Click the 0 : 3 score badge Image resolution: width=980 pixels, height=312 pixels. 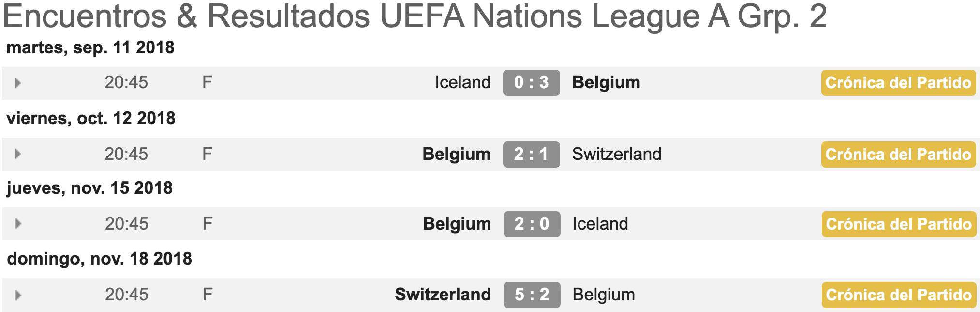[531, 83]
